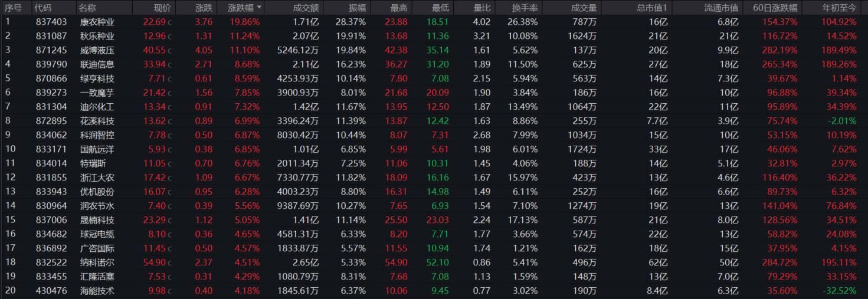The width and height of the screenshot is (868, 299).
Task: Click the low price 52.10
Action: coord(437,262)
